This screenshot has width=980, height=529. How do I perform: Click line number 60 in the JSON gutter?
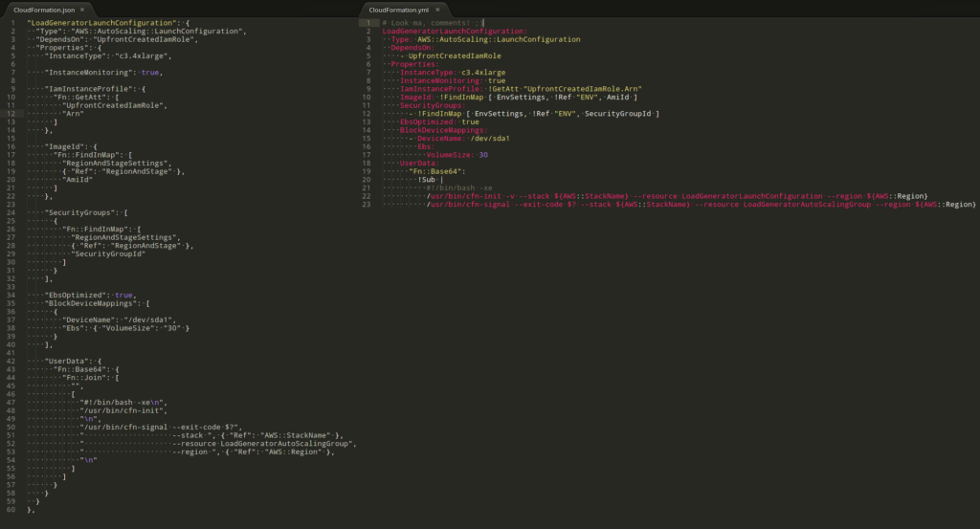[x=9, y=510]
